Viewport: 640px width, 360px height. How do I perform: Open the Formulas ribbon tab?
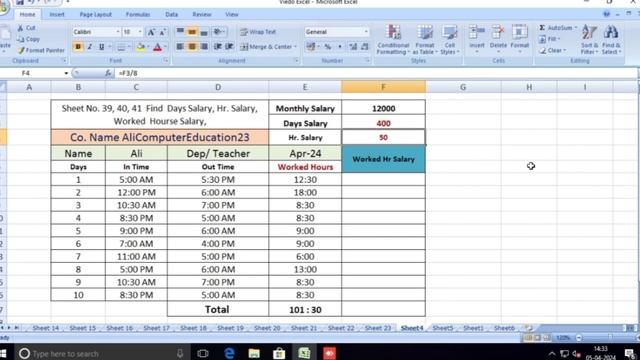pos(138,14)
